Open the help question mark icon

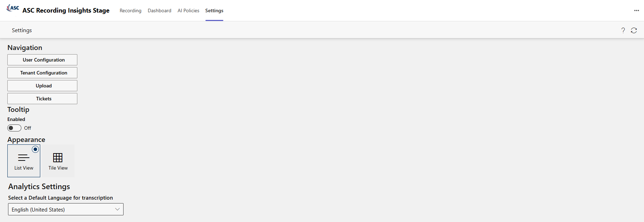pos(623,30)
